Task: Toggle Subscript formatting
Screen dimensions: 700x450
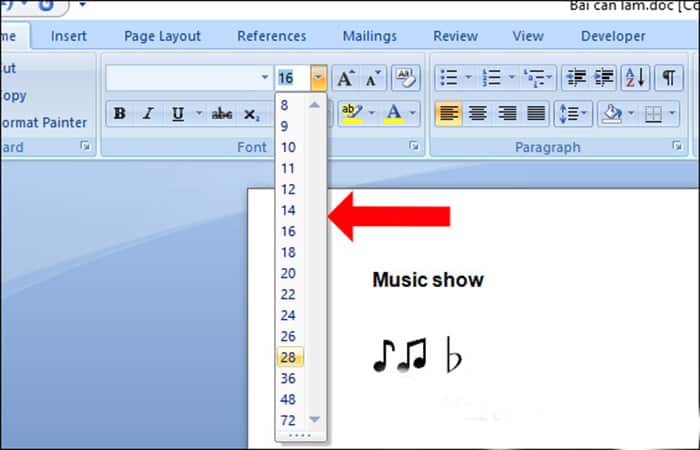Action: 251,114
